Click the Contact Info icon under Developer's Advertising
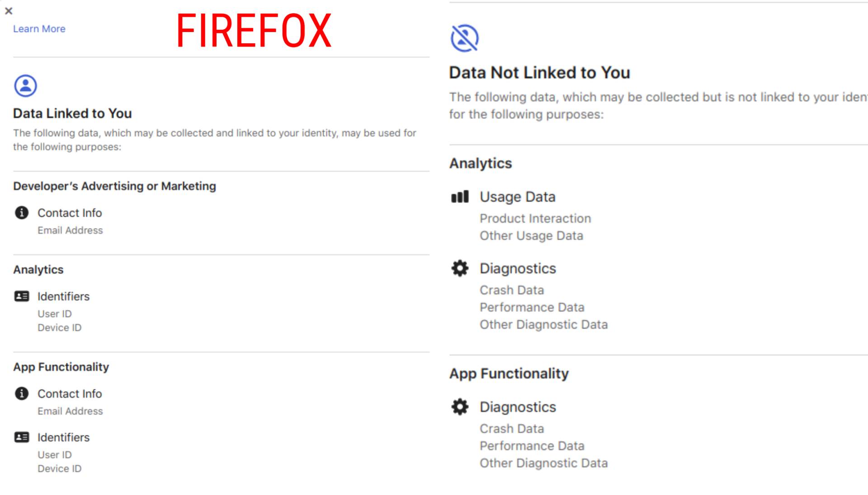 pyautogui.click(x=21, y=213)
